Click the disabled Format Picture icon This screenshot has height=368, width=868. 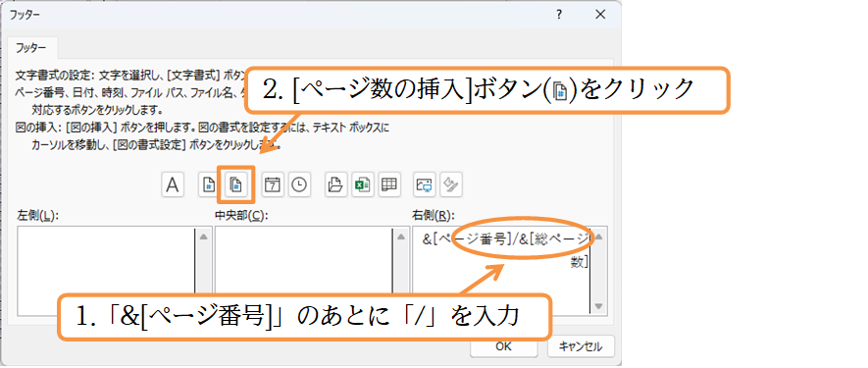coord(451,184)
